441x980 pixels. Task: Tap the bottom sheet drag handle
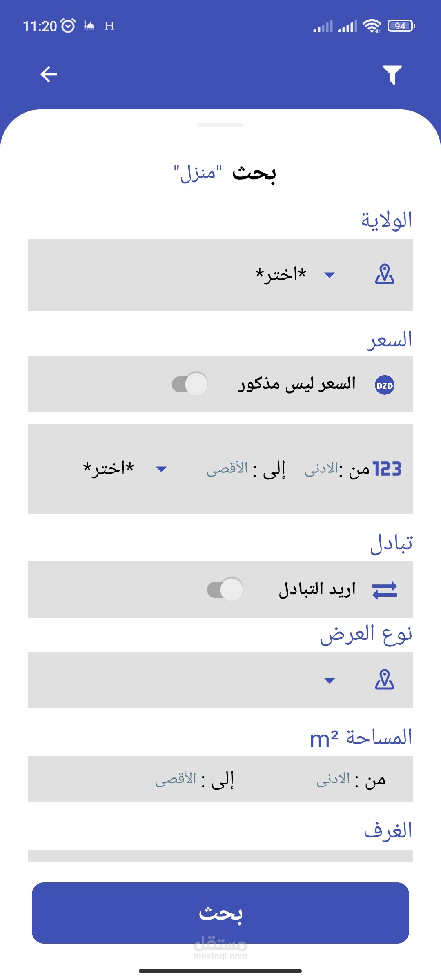[220, 125]
